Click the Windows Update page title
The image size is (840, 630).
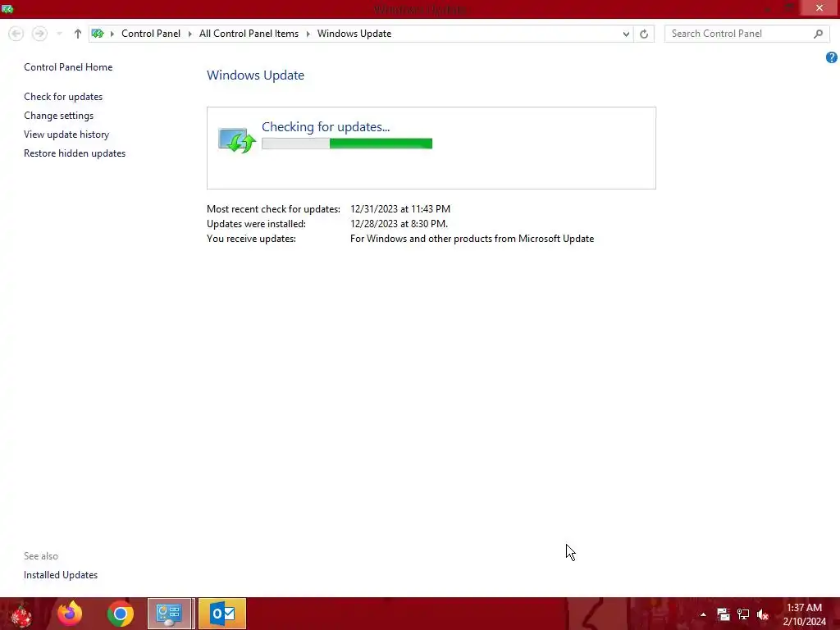[x=256, y=75]
